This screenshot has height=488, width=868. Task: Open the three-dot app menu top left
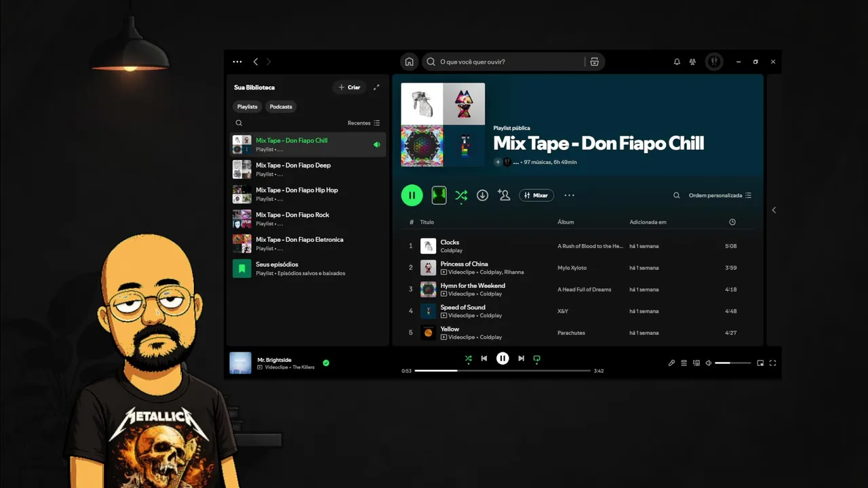237,62
